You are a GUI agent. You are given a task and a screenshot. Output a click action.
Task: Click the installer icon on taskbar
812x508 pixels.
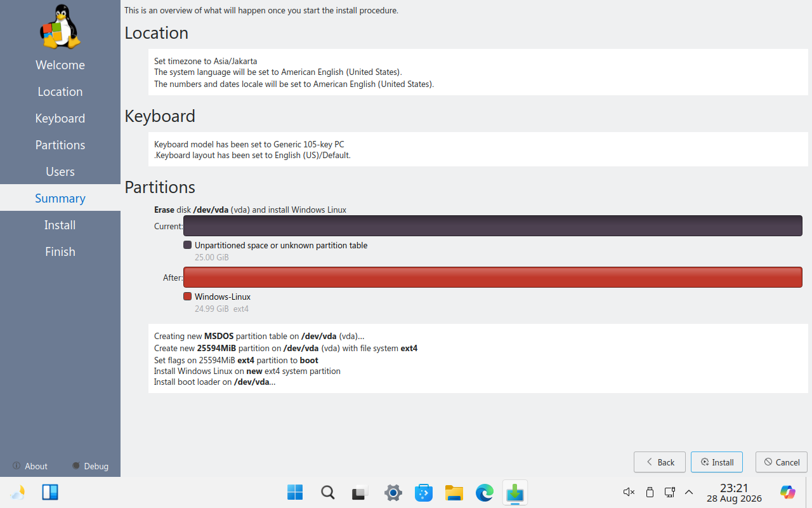click(515, 492)
